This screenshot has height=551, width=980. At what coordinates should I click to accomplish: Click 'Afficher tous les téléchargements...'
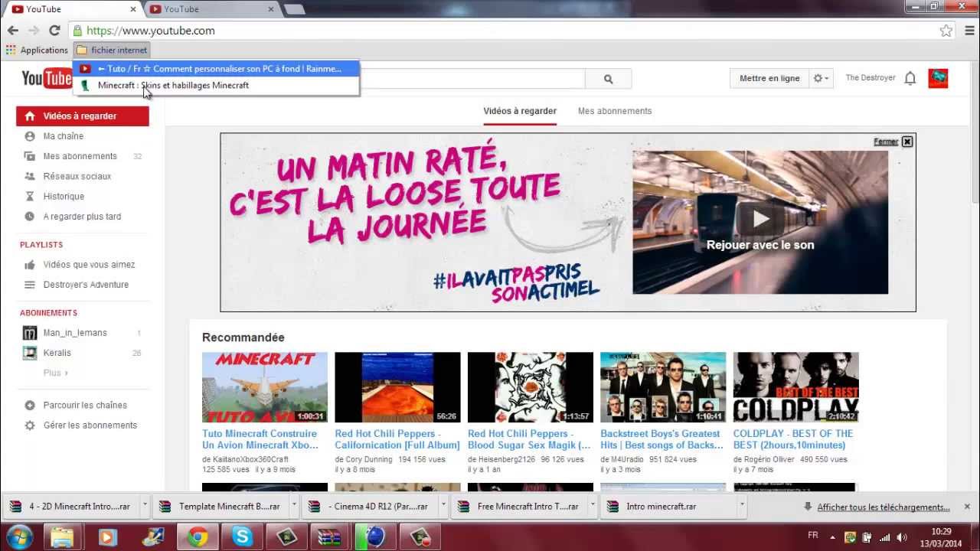[x=883, y=507]
